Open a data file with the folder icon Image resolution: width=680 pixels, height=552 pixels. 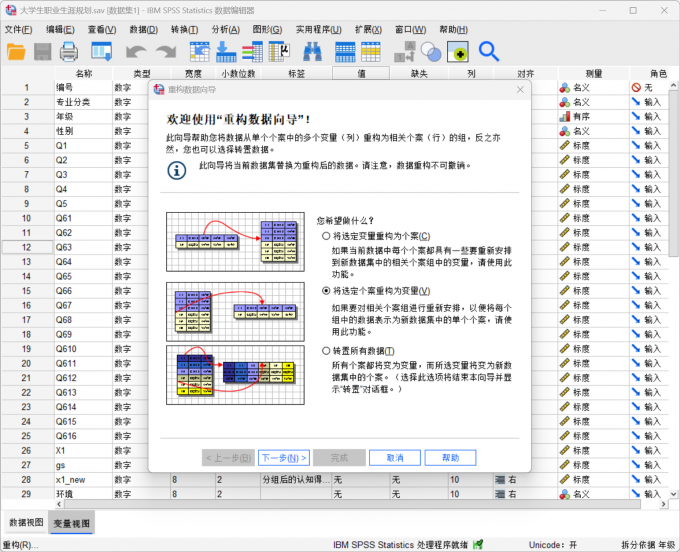pyautogui.click(x=16, y=52)
